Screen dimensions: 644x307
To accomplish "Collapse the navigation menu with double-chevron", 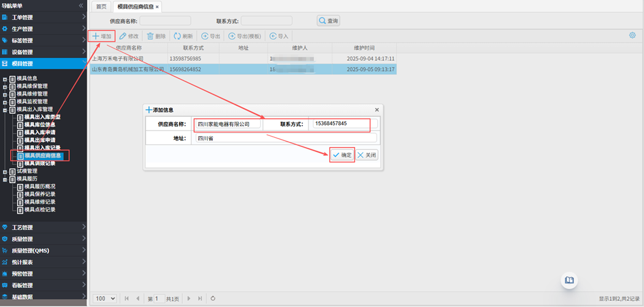I will (81, 6).
